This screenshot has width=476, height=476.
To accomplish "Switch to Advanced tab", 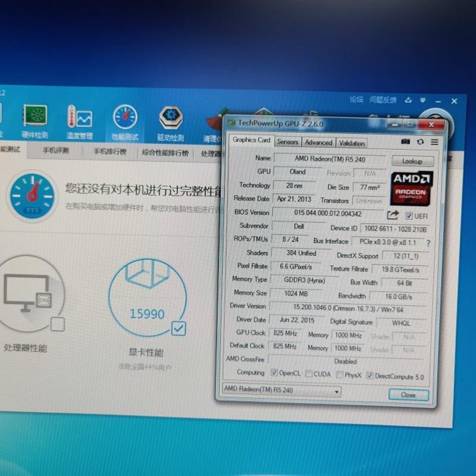I will pyautogui.click(x=318, y=142).
